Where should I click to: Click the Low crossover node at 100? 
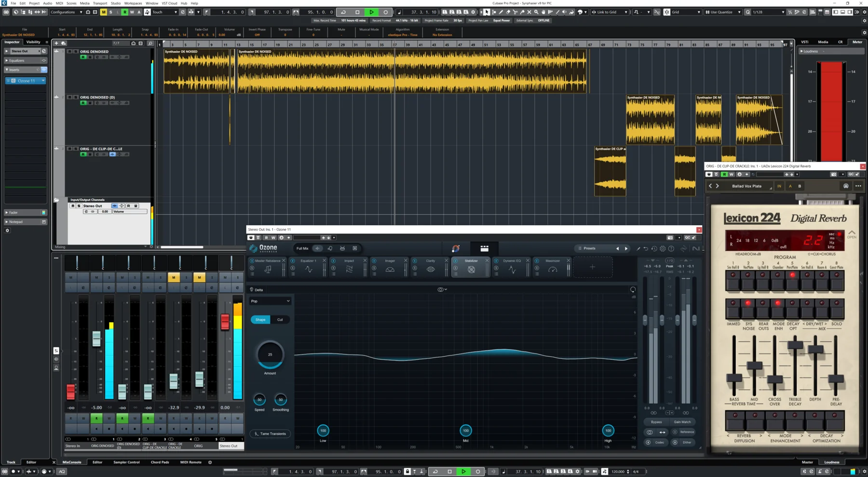tap(323, 430)
